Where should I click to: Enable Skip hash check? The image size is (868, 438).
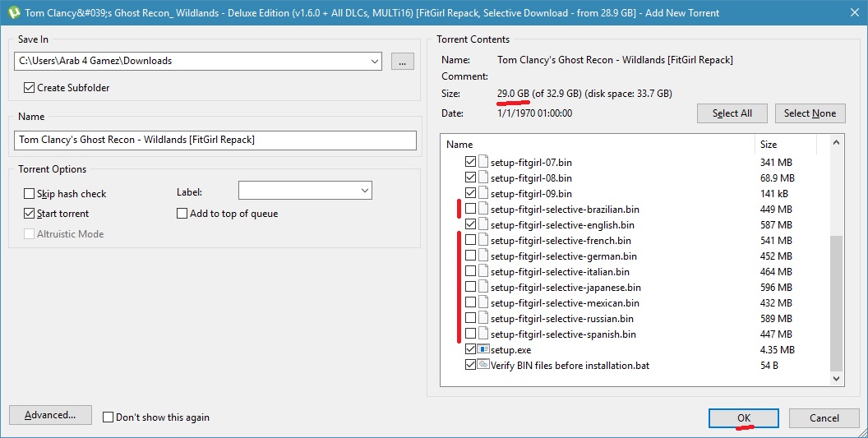point(29,193)
